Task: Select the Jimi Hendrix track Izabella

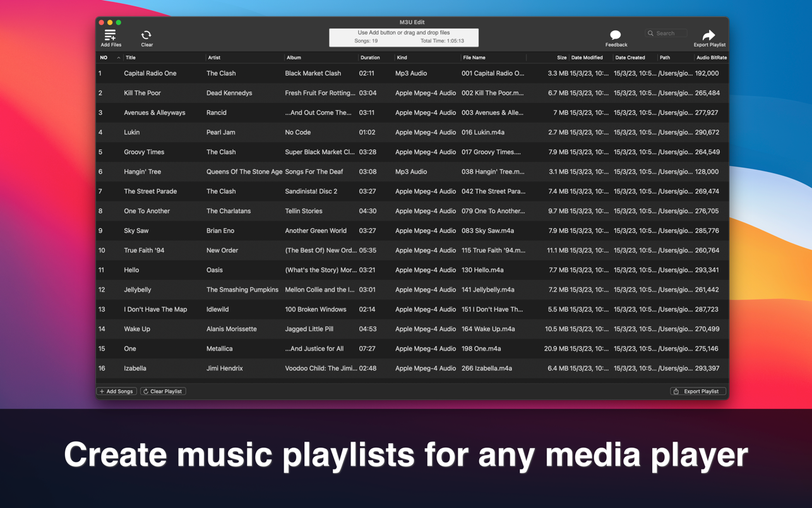Action: coord(135,368)
